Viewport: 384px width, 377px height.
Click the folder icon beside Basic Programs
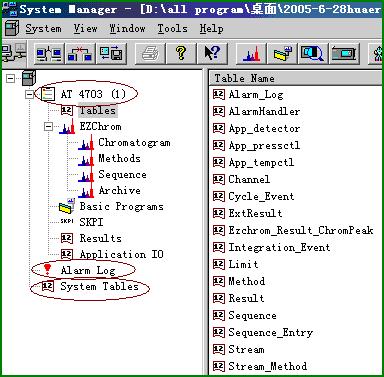(66, 206)
